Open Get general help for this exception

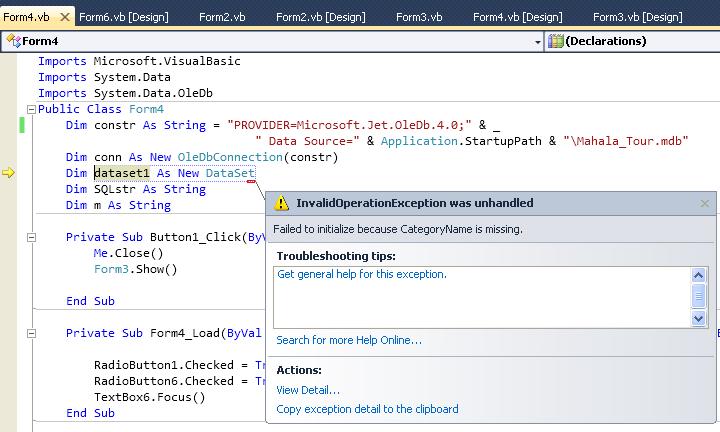pyautogui.click(x=362, y=274)
